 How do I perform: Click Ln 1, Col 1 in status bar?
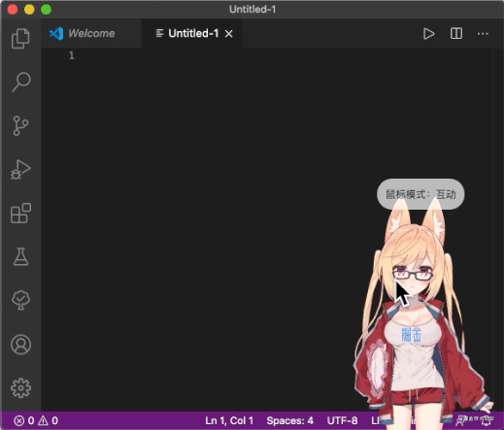tap(229, 420)
